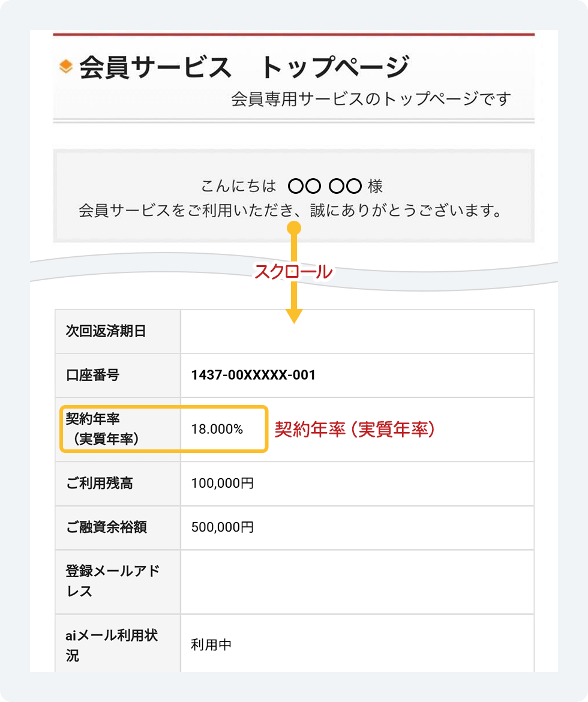
Task: Click the 会員サービスをご利用いただき thank-you message
Action: point(290,210)
